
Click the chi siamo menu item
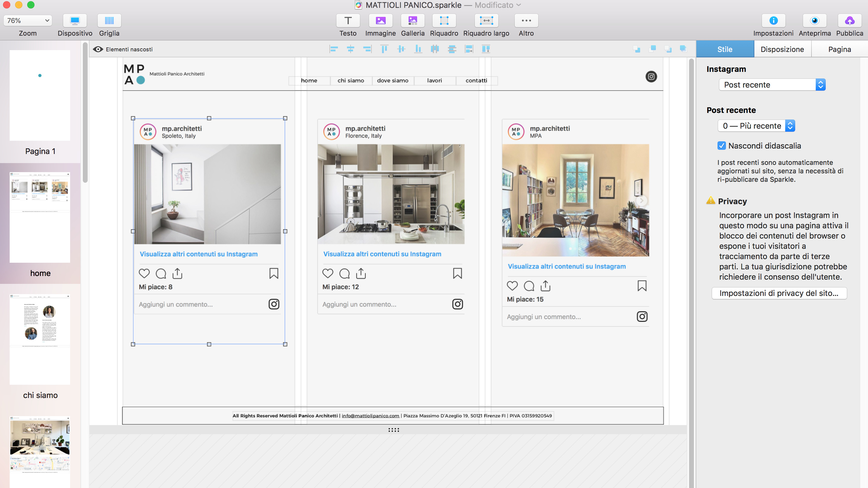[351, 81]
